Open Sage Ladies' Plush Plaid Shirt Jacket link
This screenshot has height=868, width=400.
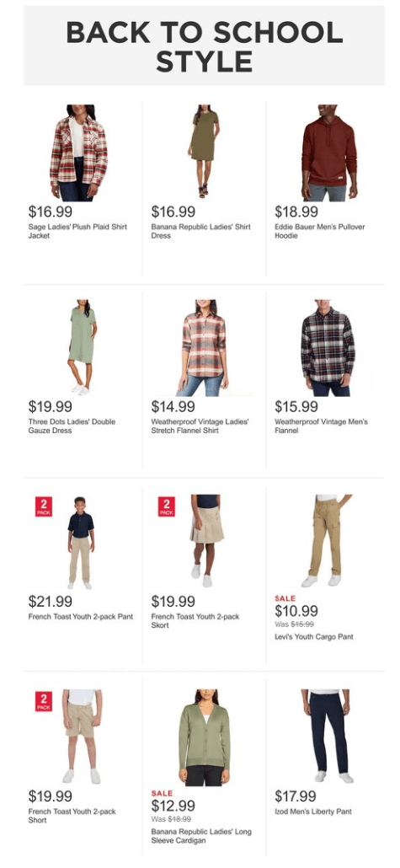click(77, 232)
